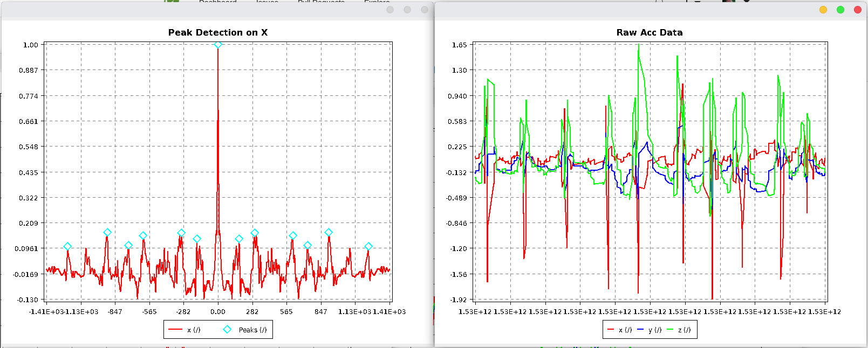Click the 'Peaks (/)' legend label
The image size is (868, 348).
(x=252, y=330)
